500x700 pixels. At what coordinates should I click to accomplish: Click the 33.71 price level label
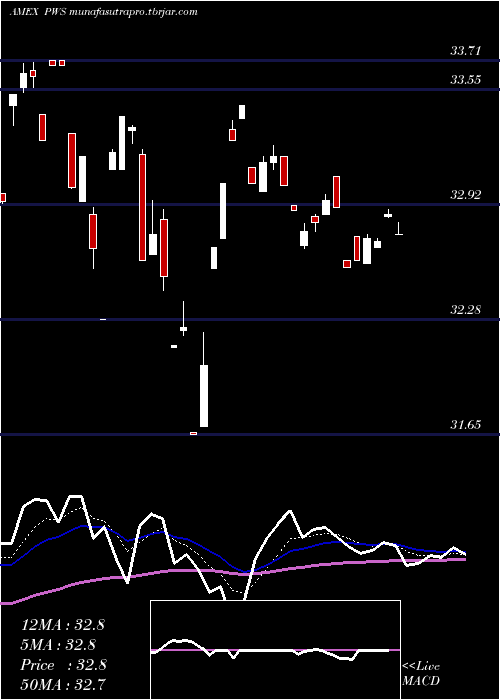coord(466,51)
